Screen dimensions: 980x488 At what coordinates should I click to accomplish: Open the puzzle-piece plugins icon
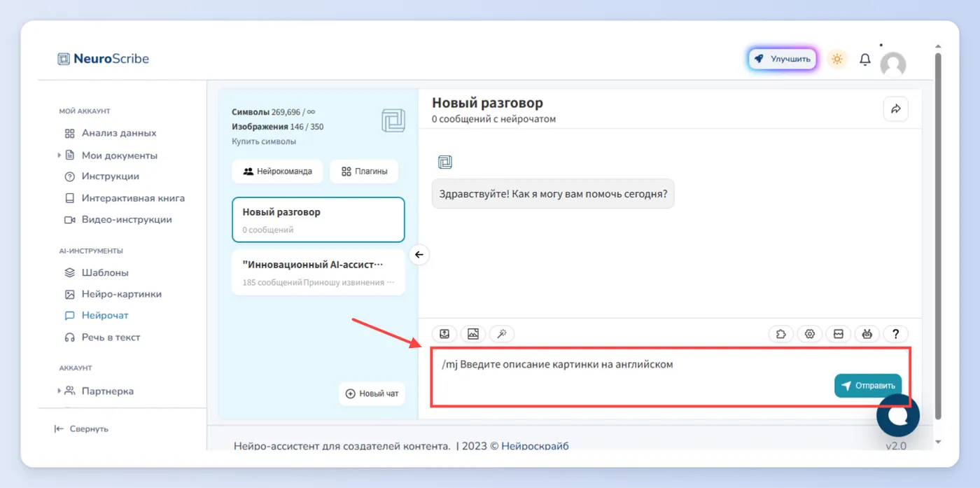point(781,334)
